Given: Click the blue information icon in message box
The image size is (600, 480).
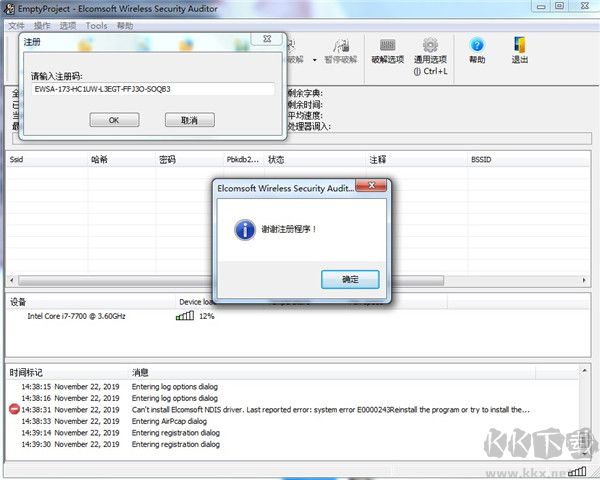Looking at the screenshot, I should [245, 230].
